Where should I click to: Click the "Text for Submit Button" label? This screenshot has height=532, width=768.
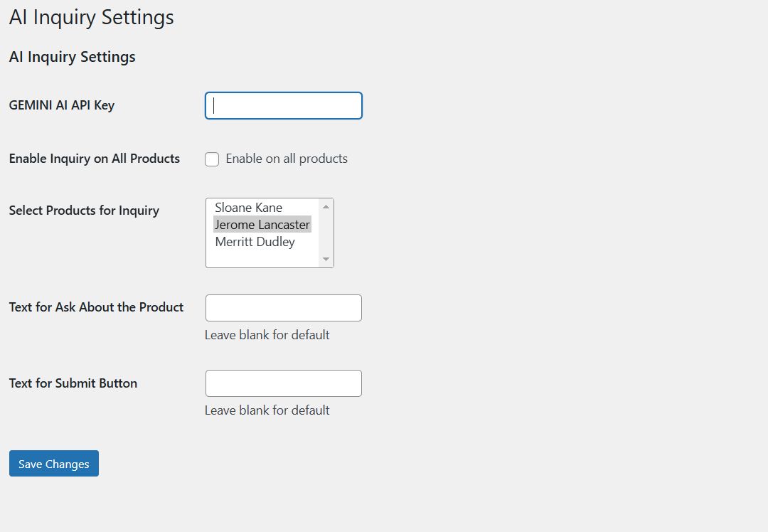click(73, 383)
